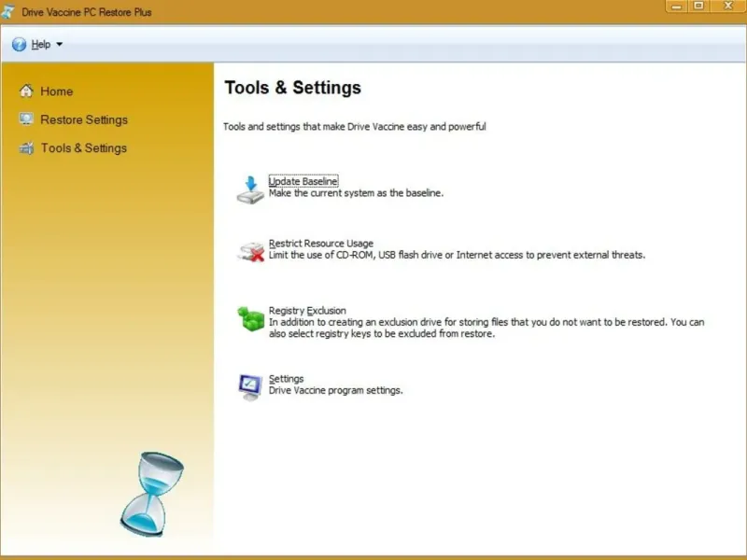
Task: Click the Registry Exclusion description paragraph
Action: click(486, 328)
